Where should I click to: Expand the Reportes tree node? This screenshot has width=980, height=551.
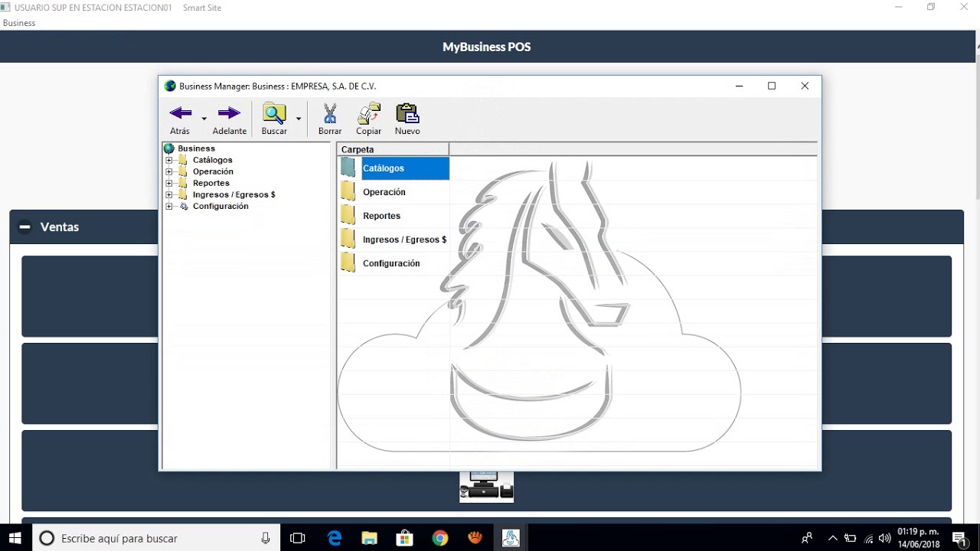[169, 183]
